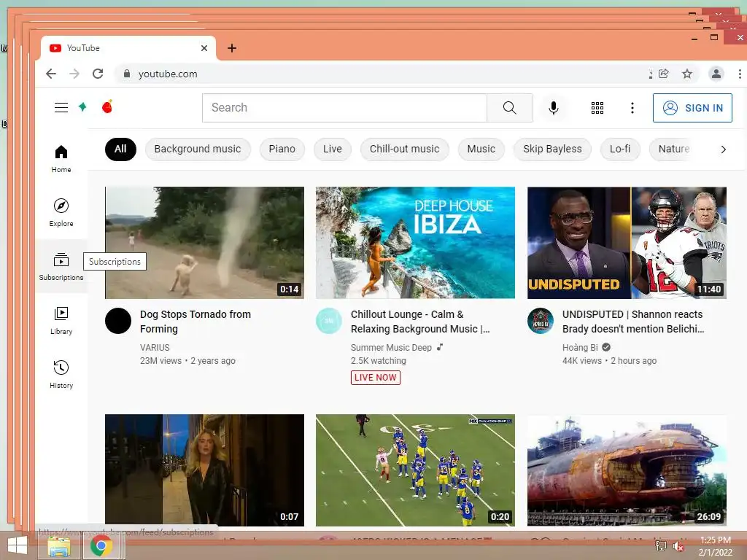Open the Windows Start menu
The width and height of the screenshot is (747, 560).
point(18,545)
